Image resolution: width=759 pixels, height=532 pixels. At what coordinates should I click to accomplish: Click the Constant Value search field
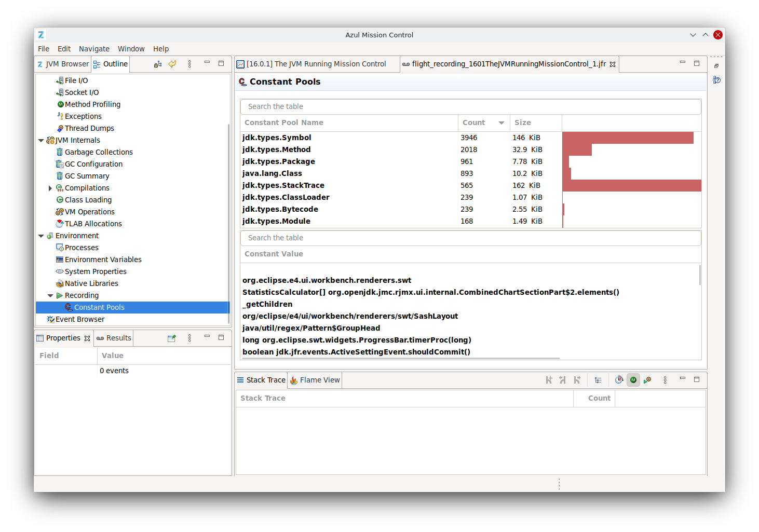tap(471, 238)
